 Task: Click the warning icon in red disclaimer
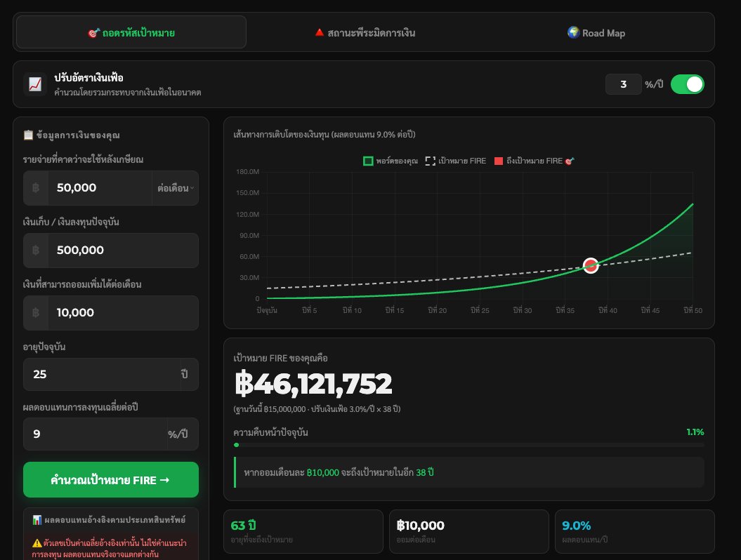coord(37,543)
